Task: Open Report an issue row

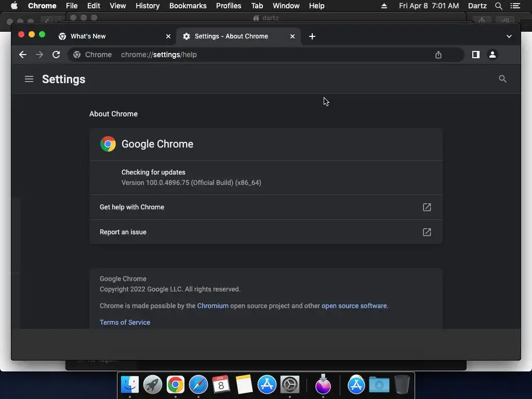Action: [265, 232]
